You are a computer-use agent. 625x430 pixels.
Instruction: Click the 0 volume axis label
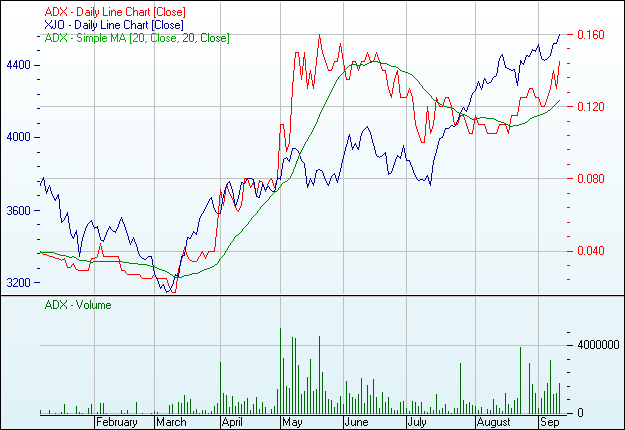(x=580, y=413)
